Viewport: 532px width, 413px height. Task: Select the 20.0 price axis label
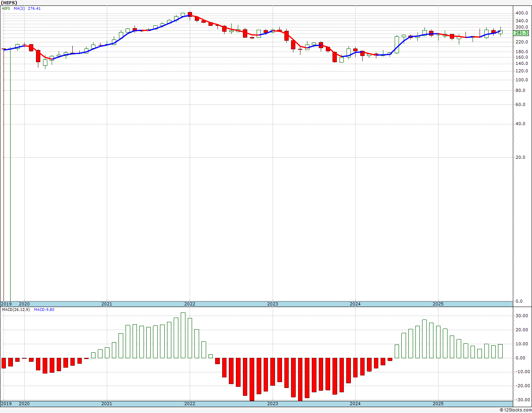click(520, 157)
